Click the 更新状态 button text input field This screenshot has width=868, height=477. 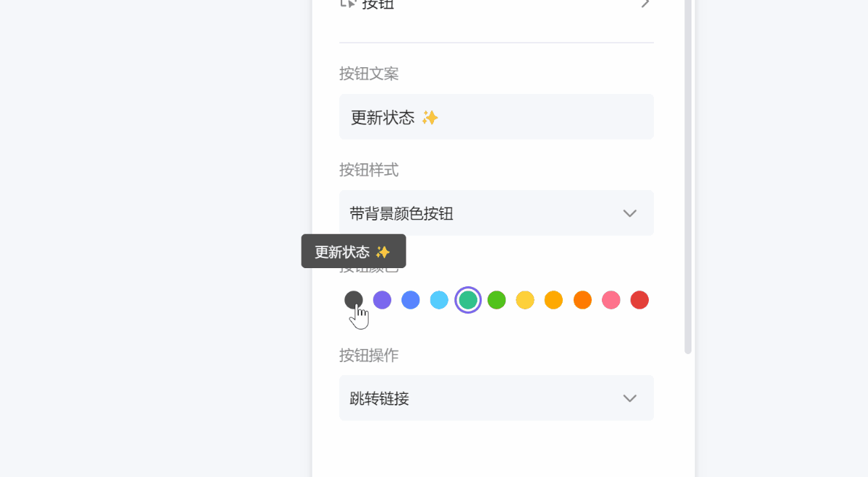coord(496,116)
